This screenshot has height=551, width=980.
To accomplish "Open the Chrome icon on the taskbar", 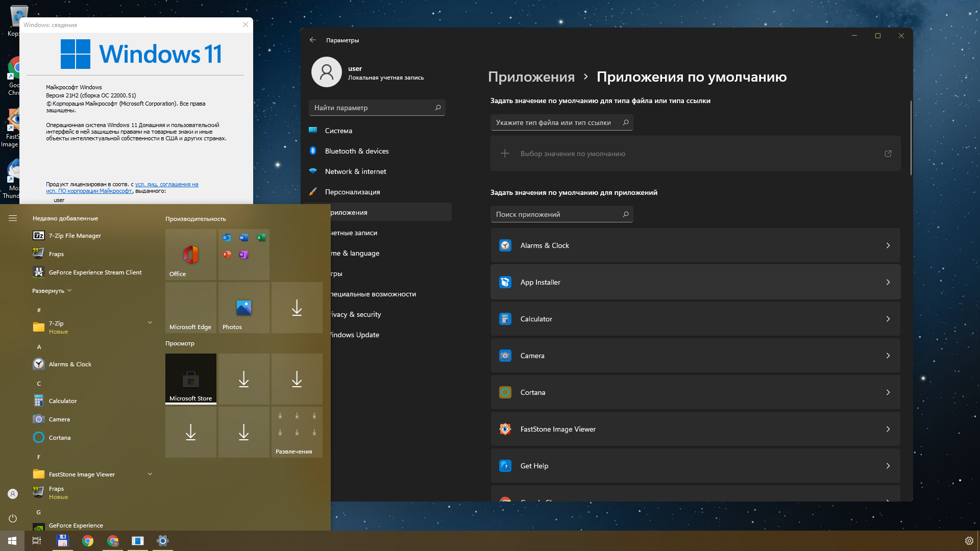I will coord(88,541).
